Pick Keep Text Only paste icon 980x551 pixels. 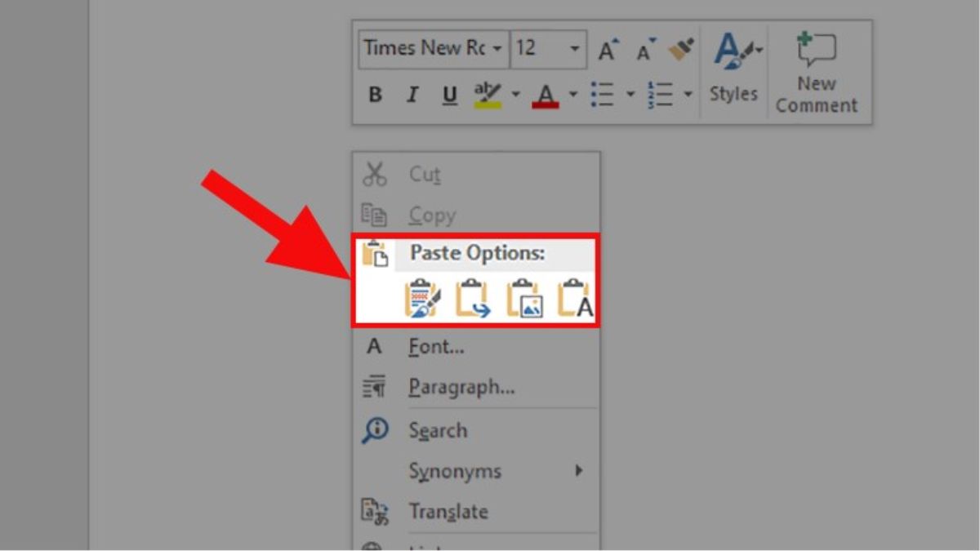(575, 299)
